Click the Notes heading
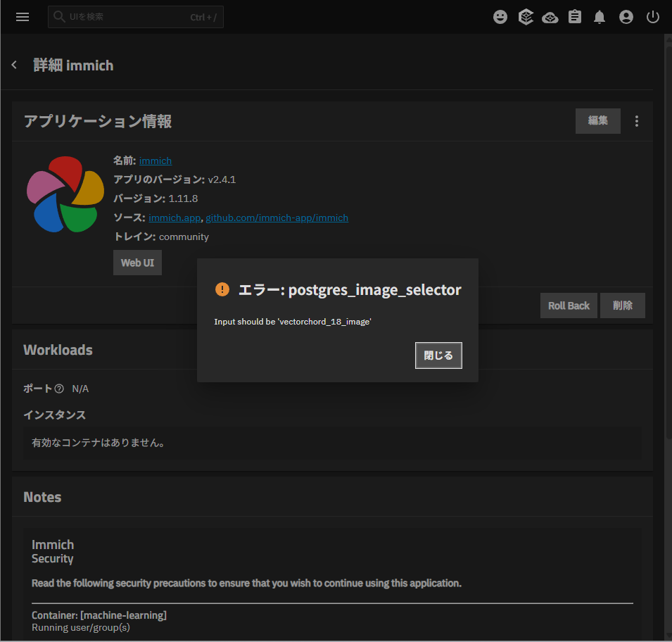The image size is (672, 642). click(x=42, y=497)
